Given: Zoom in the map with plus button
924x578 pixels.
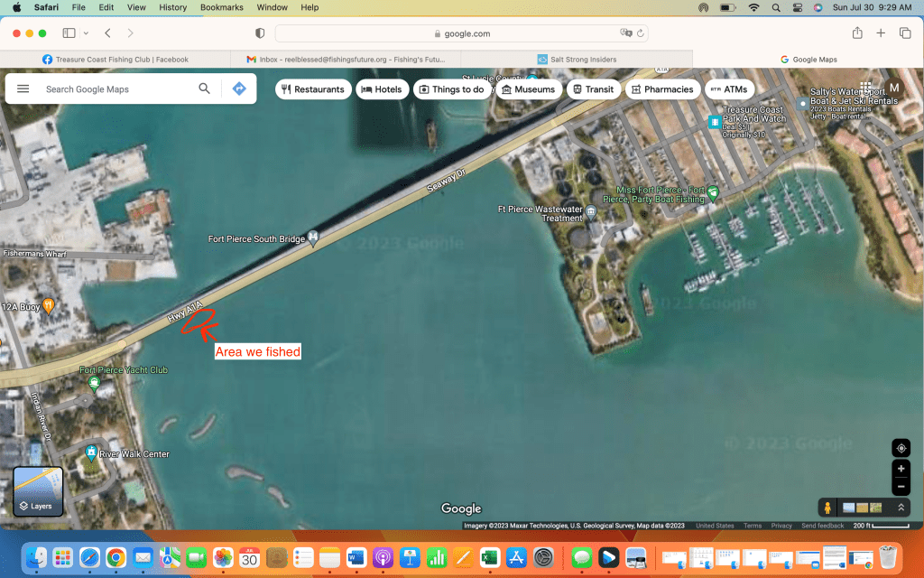Looking at the screenshot, I should [x=901, y=470].
